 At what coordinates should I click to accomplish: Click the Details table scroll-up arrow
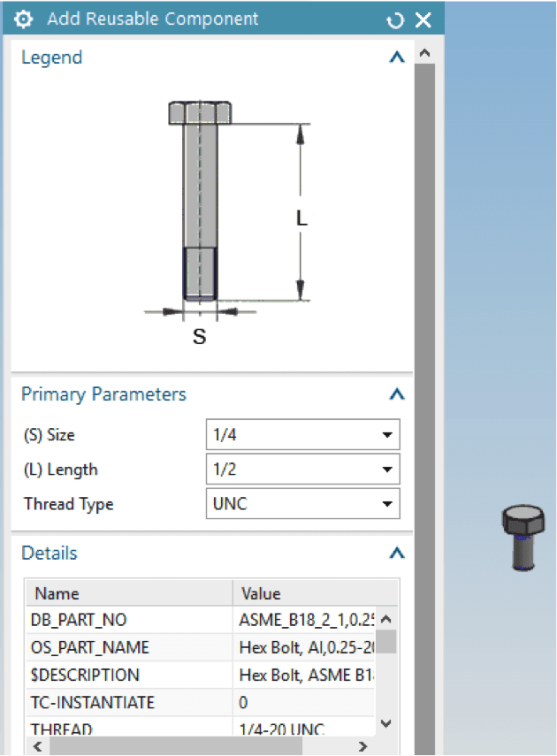coord(385,619)
